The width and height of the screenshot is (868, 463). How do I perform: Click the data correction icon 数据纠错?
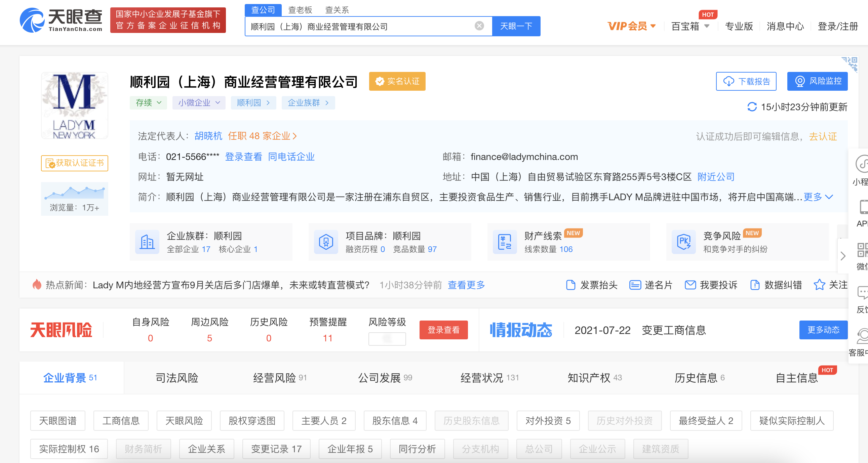pos(755,285)
